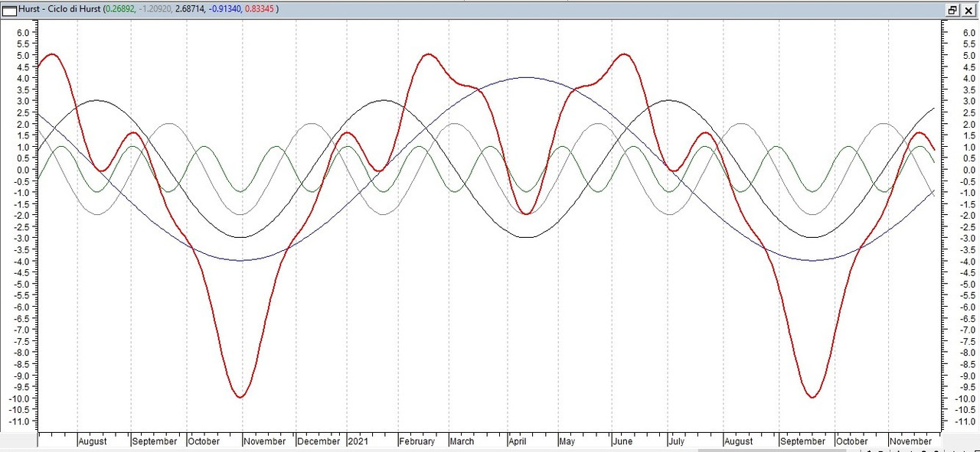Close the Hurst chart window

[x=969, y=10]
